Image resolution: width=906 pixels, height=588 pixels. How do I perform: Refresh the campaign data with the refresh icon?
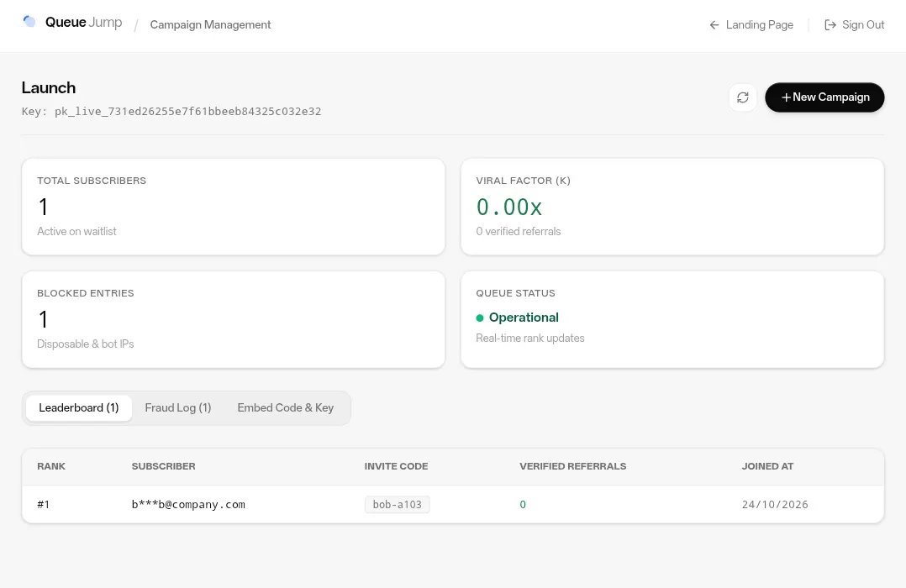(742, 97)
